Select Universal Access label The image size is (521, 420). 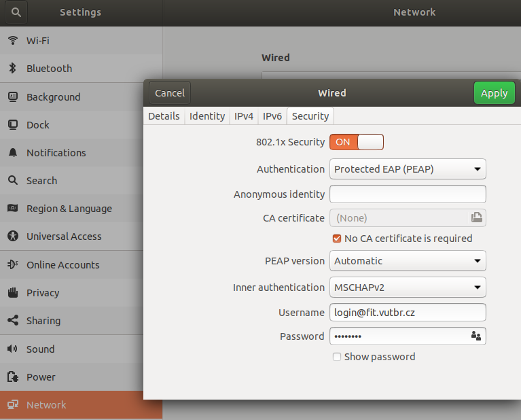point(64,237)
